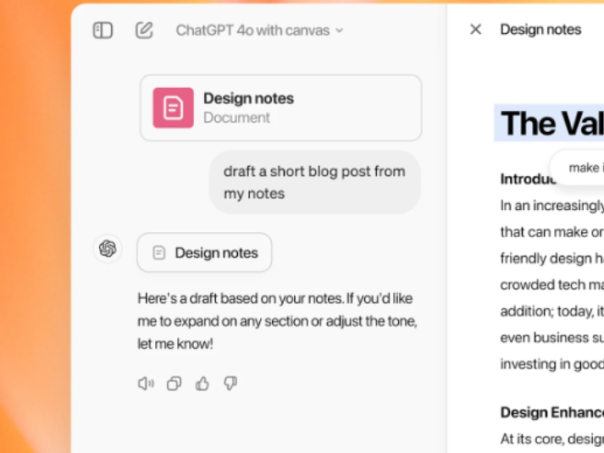Viewport: 604px width, 453px height.
Task: Close the Design notes canvas panel
Action: 475,30
